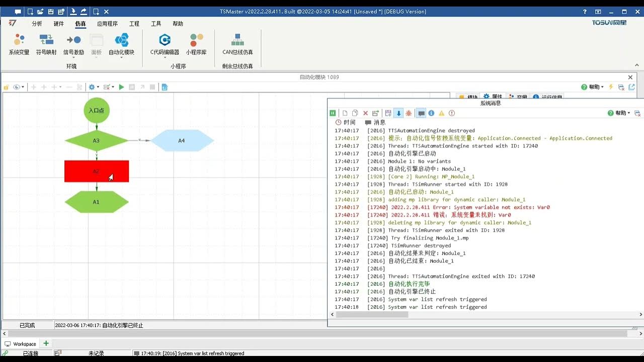Open CAN总线仿真 bus simulation
This screenshot has height=362, width=644.
237,44
